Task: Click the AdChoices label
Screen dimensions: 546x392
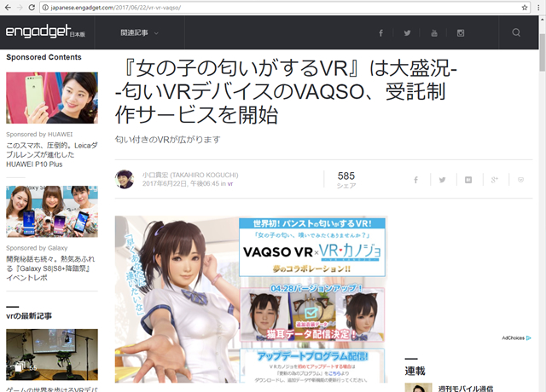Action: (x=516, y=338)
